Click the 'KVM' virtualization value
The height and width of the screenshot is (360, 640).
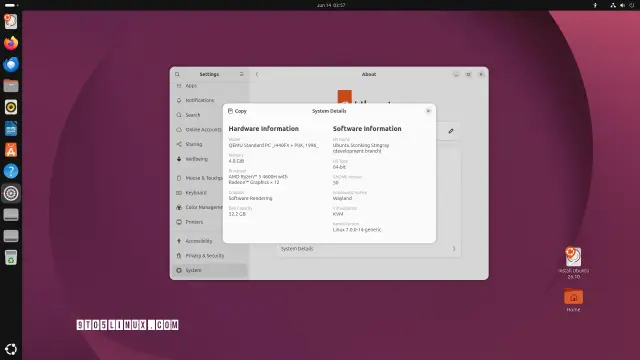(338, 214)
